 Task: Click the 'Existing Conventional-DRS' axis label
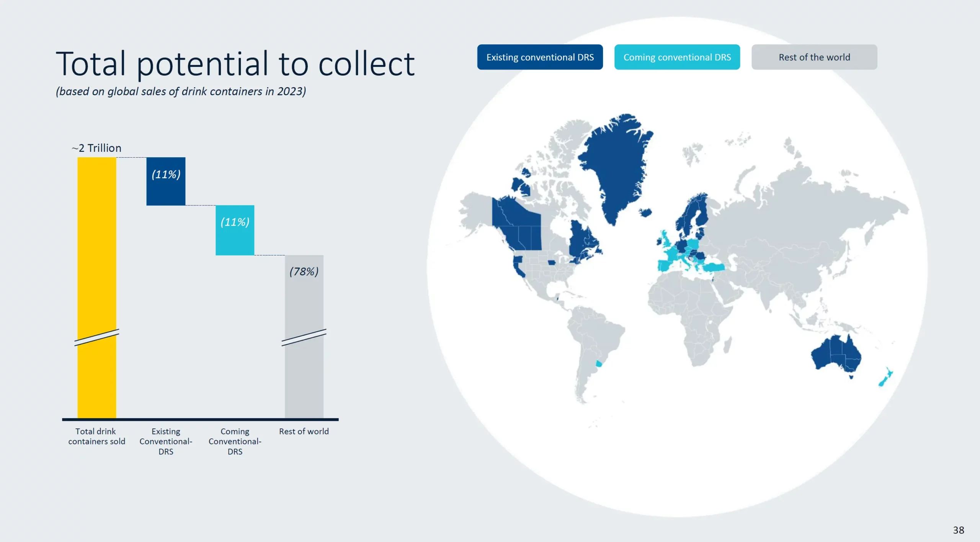pos(166,441)
